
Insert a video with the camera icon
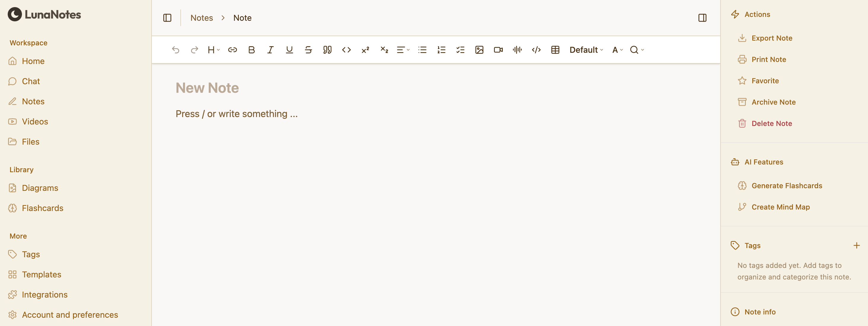click(x=498, y=50)
